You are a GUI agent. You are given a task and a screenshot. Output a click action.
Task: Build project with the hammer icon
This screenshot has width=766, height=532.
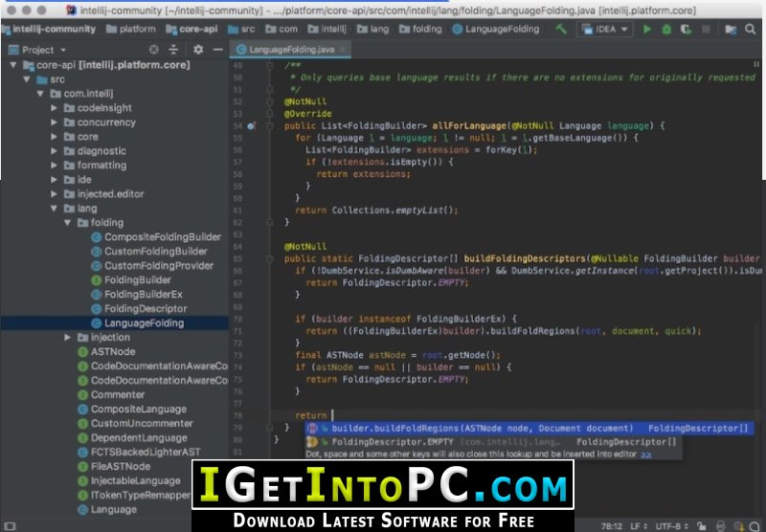pyautogui.click(x=561, y=30)
